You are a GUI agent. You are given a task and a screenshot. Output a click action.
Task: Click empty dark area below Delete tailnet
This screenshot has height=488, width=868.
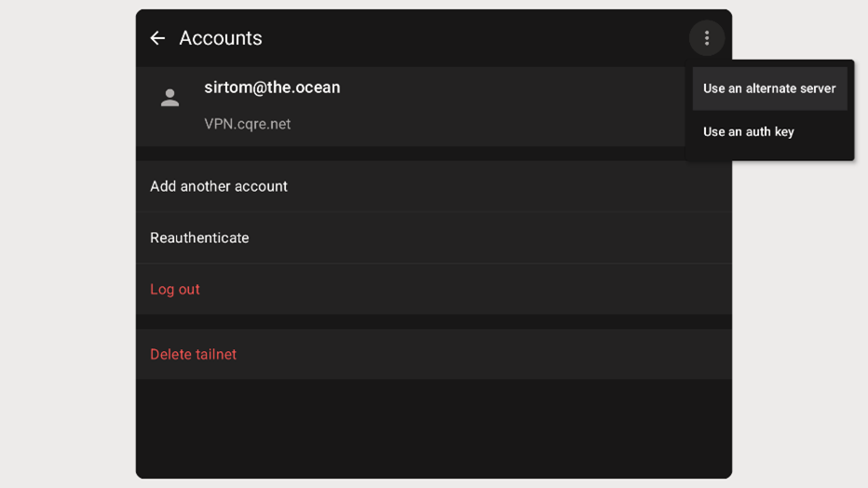coord(433,428)
